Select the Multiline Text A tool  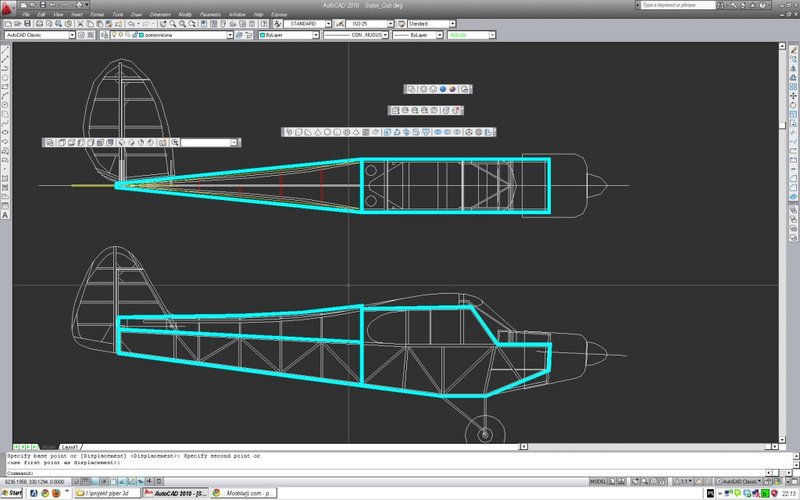pos(5,215)
